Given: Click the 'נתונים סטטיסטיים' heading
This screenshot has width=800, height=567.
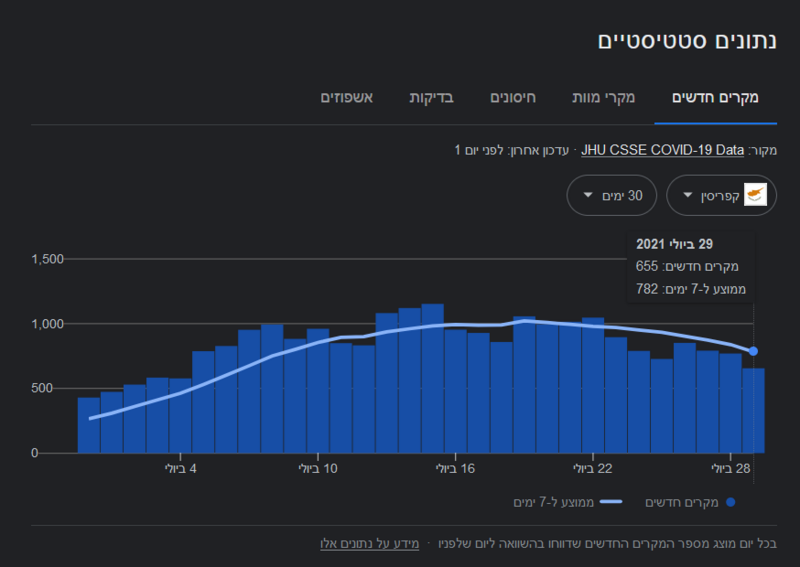Looking at the screenshot, I should point(687,41).
